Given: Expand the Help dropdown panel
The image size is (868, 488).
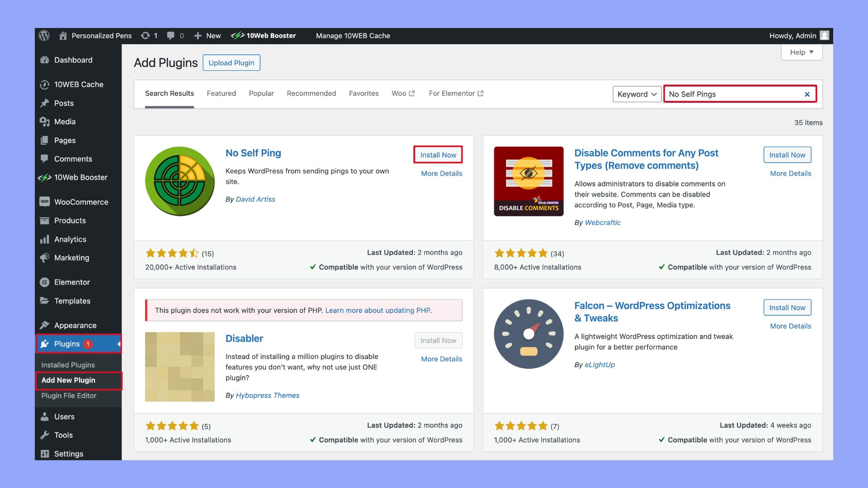Looking at the screenshot, I should [x=802, y=52].
